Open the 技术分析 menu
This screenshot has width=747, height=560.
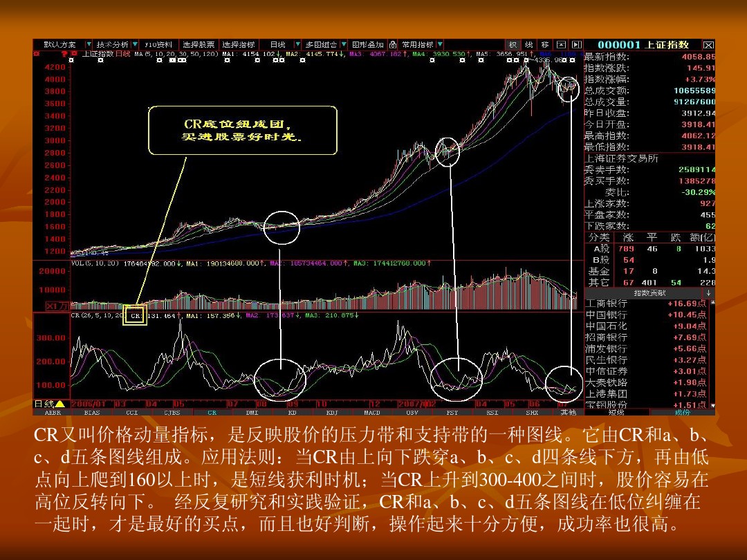tap(113, 44)
